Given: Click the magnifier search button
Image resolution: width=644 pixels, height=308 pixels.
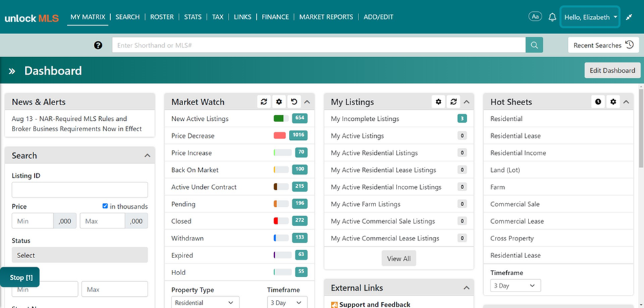Looking at the screenshot, I should tap(534, 45).
